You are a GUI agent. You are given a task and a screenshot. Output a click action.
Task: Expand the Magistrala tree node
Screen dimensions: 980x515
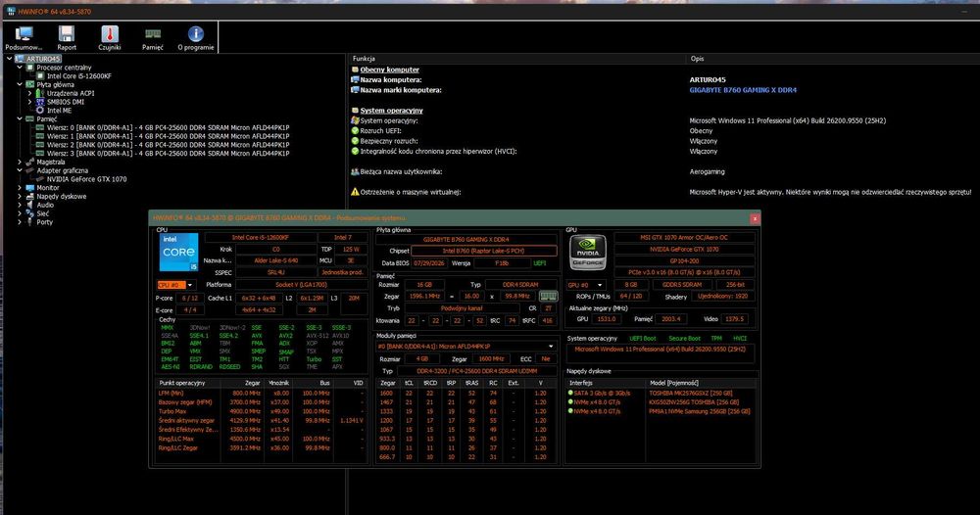(20, 162)
